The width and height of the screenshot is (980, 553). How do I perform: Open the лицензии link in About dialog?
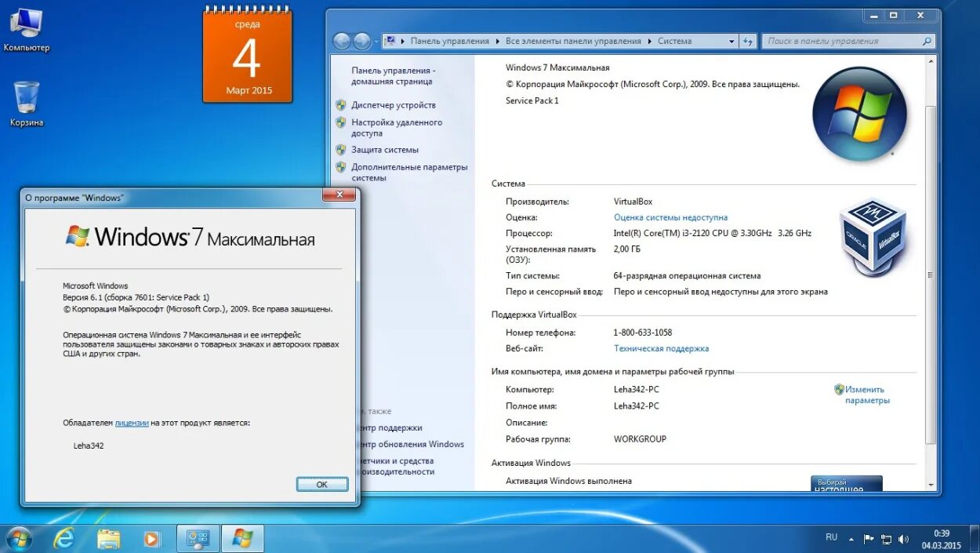click(132, 423)
